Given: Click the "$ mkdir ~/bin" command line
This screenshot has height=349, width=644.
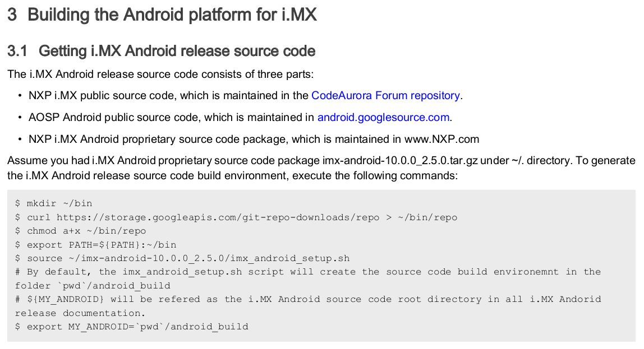Looking at the screenshot, I should pos(53,203).
